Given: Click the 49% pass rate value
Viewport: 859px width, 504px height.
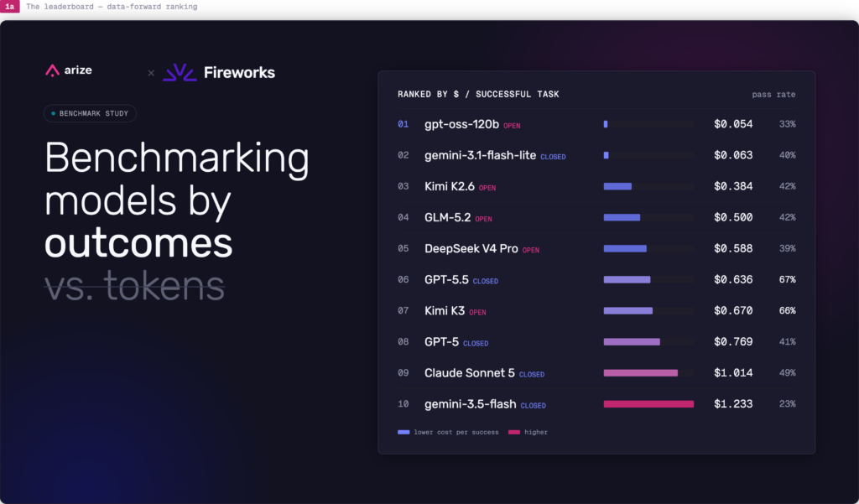Looking at the screenshot, I should 787,373.
